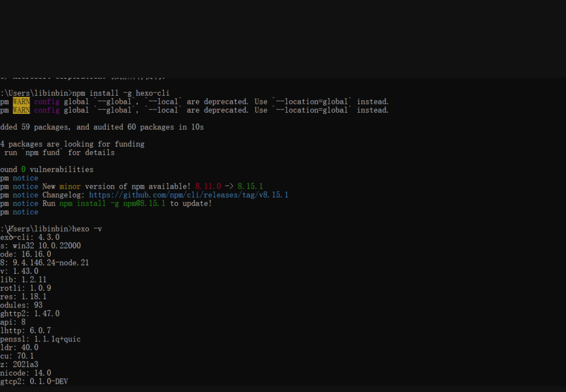The height and width of the screenshot is (392, 566).
Task: Click the 'lib: 1.2.11' line
Action: tap(24, 280)
